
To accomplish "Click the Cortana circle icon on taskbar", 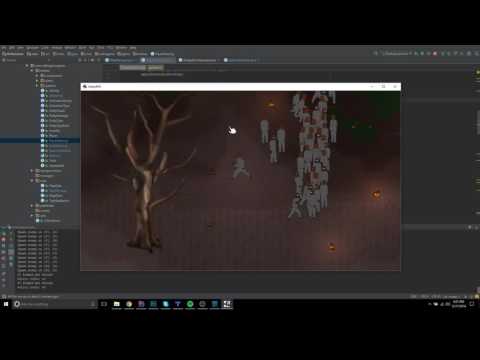I will pyautogui.click(x=17, y=304).
